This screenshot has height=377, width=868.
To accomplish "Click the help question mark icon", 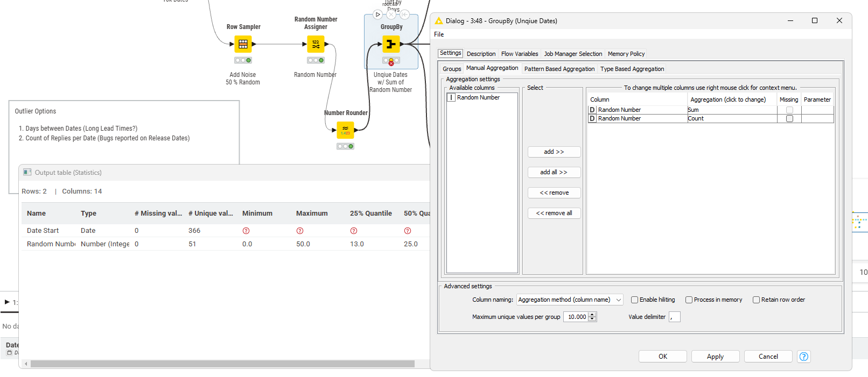I will pyautogui.click(x=803, y=357).
